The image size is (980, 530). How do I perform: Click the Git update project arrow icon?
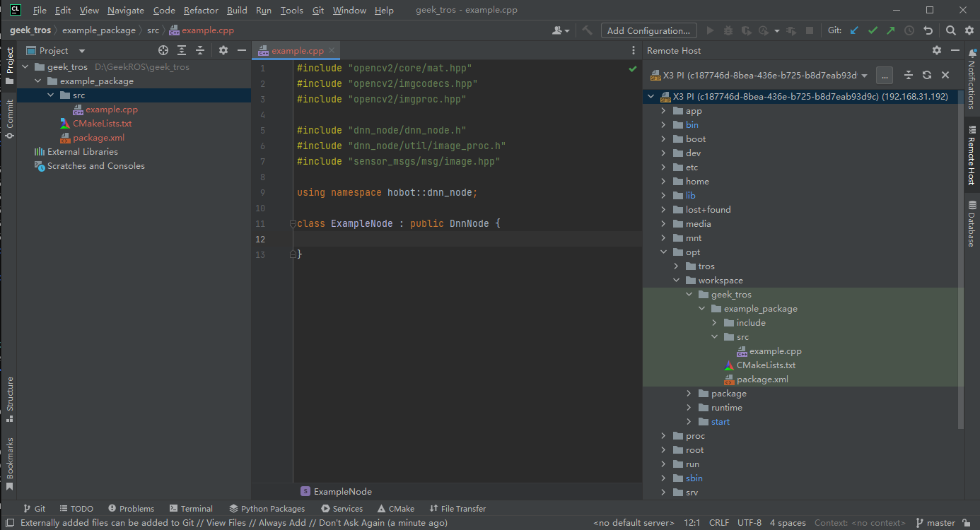(854, 30)
